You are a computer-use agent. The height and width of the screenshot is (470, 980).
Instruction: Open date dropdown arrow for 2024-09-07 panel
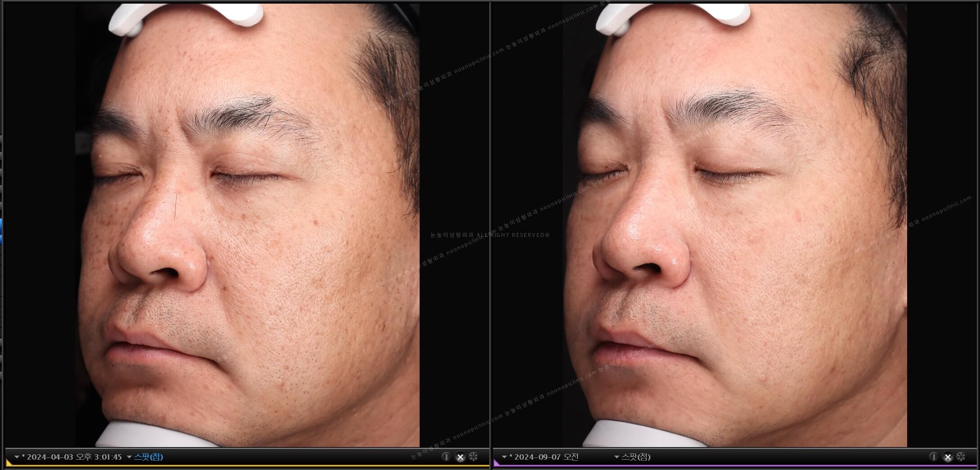click(x=504, y=457)
